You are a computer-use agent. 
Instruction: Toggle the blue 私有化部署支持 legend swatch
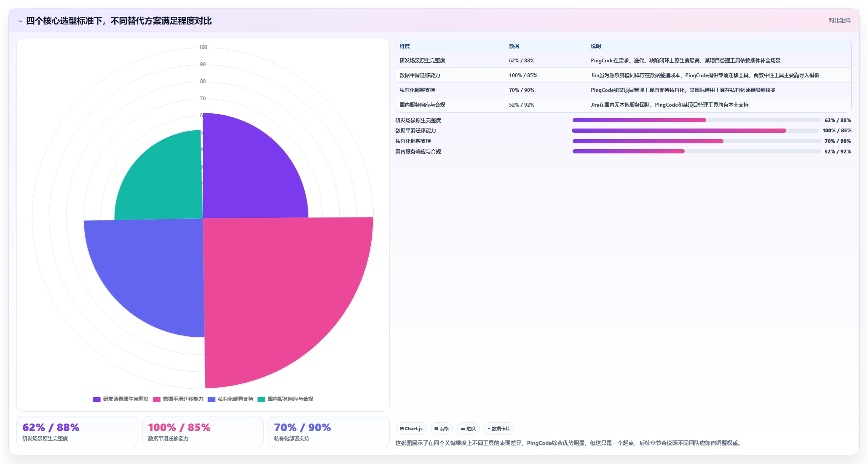212,399
